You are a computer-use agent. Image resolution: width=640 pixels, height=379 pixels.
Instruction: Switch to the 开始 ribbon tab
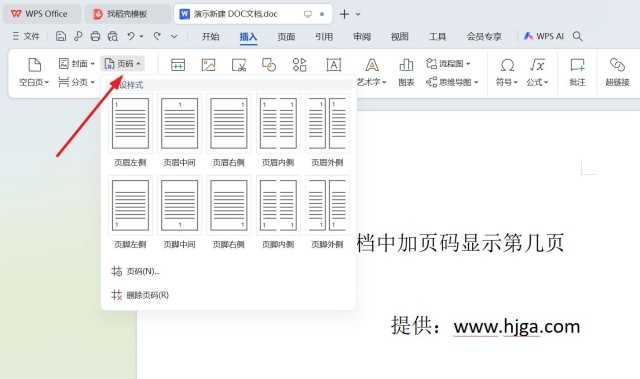[210, 36]
